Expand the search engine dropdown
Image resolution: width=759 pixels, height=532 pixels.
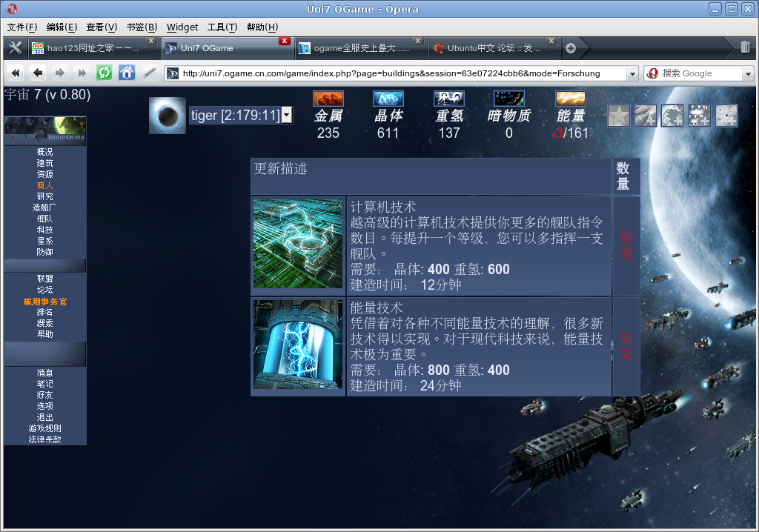749,73
